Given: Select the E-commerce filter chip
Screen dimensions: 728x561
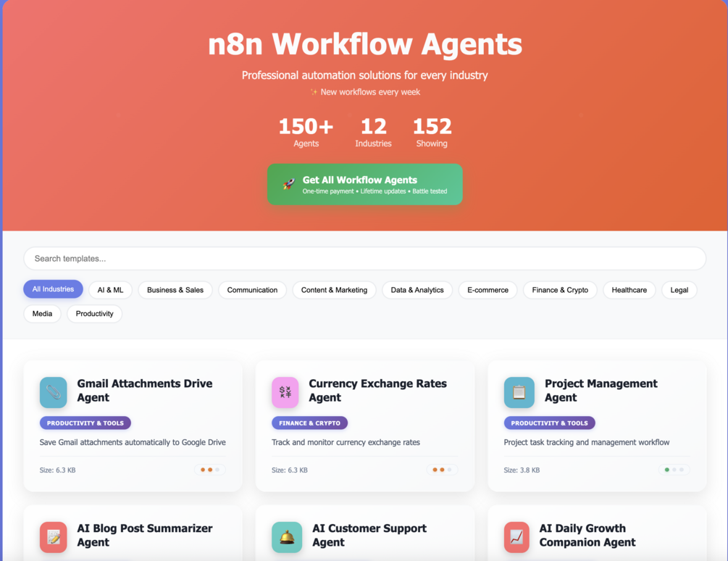Looking at the screenshot, I should click(x=488, y=290).
